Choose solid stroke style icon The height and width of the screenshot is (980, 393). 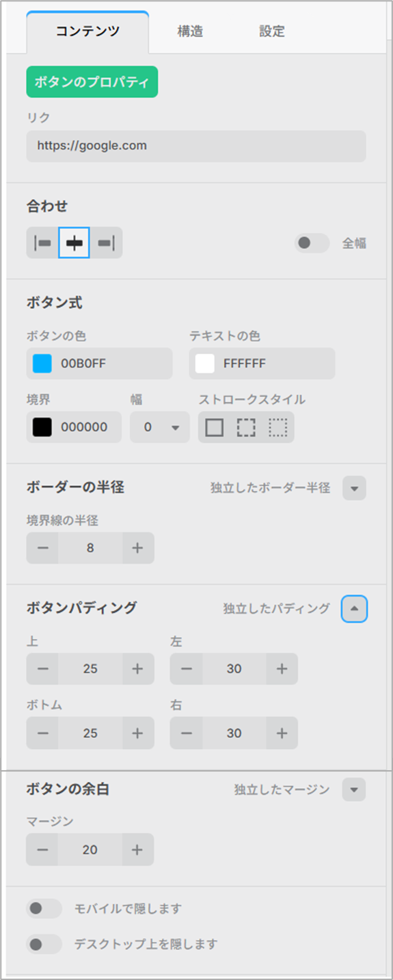(215, 427)
